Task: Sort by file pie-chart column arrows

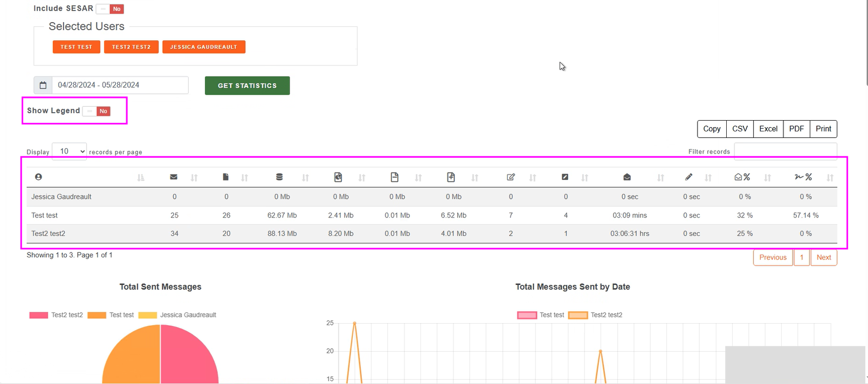Action: click(362, 178)
